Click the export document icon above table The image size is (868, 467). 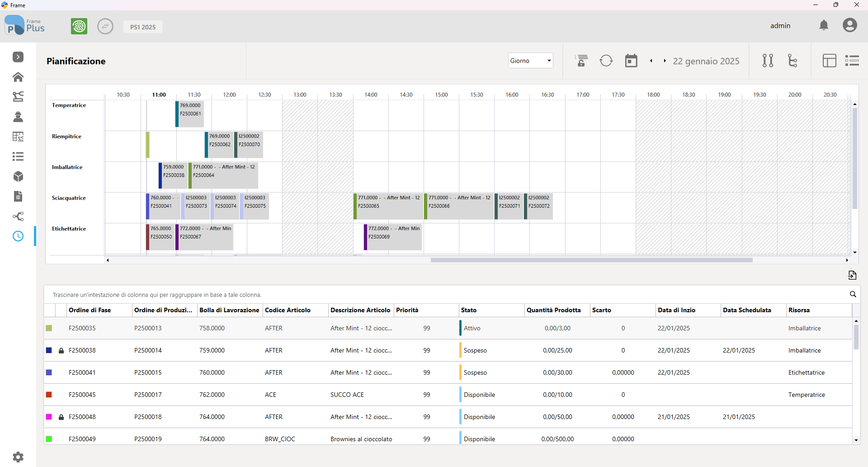pyautogui.click(x=852, y=275)
